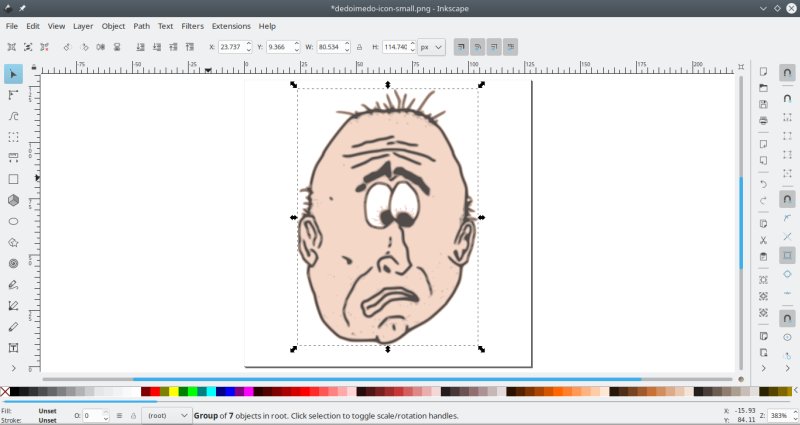Pick the yellow color swatch in palette
Image resolution: width=800 pixels, height=425 pixels.
[x=174, y=392]
